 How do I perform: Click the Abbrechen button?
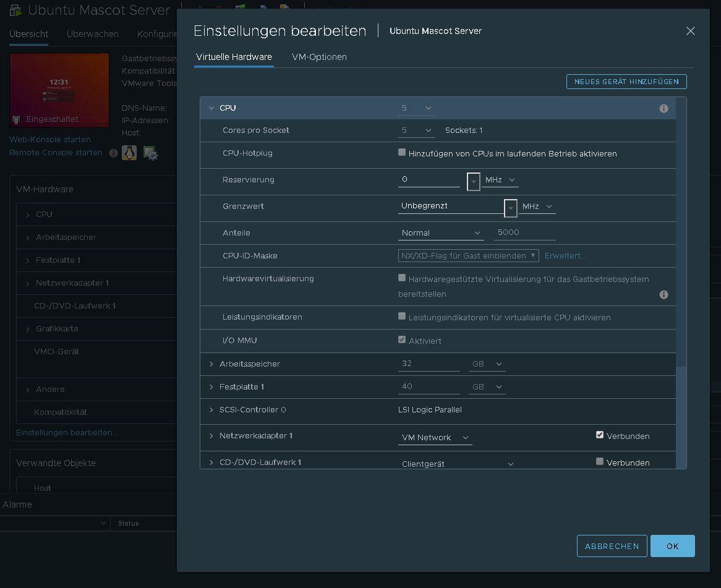point(612,546)
